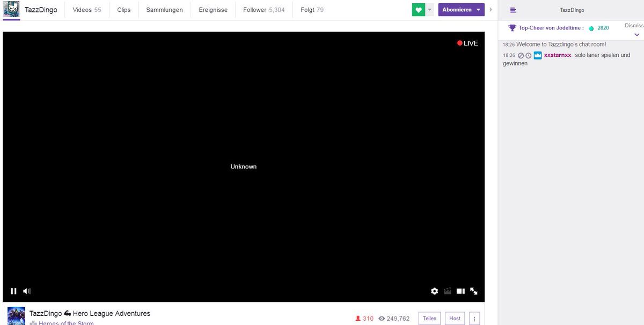Click the Host button

click(x=455, y=318)
